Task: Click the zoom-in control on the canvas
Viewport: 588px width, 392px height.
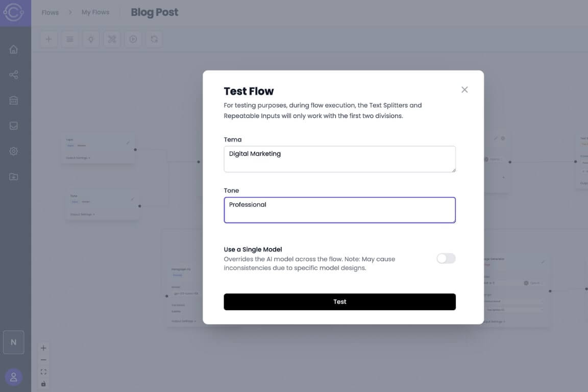Action: [43, 348]
